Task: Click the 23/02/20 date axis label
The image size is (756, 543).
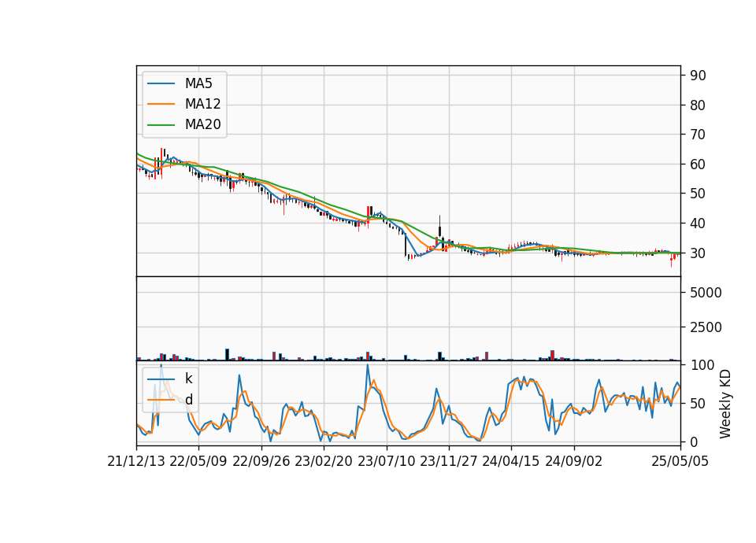Action: coord(324,461)
